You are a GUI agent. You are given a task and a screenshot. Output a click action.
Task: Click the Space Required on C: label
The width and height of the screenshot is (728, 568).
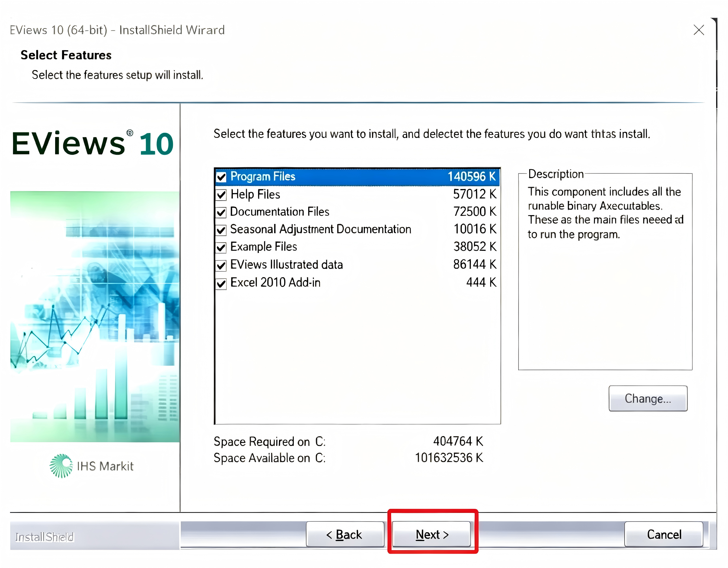(269, 442)
